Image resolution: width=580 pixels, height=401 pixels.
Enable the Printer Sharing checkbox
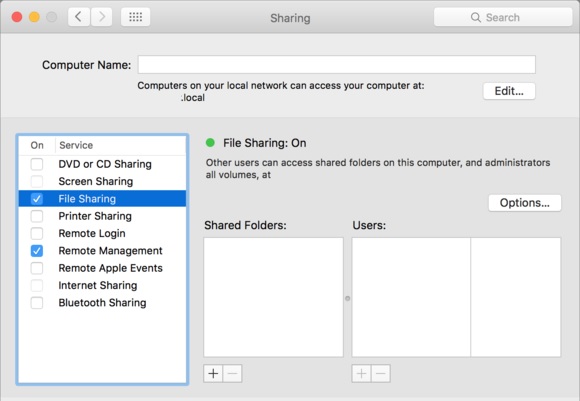click(37, 216)
